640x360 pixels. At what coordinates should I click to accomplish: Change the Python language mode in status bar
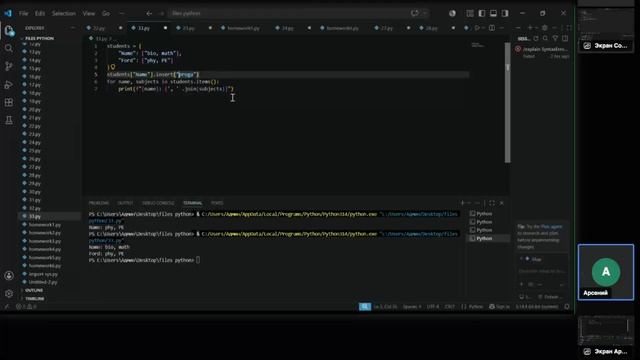(x=476, y=307)
